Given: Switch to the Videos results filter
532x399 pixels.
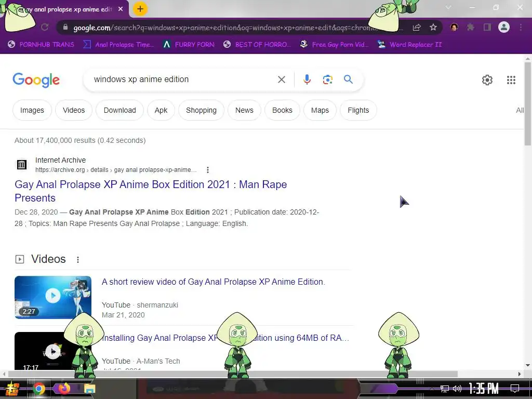Looking at the screenshot, I should coord(74,110).
